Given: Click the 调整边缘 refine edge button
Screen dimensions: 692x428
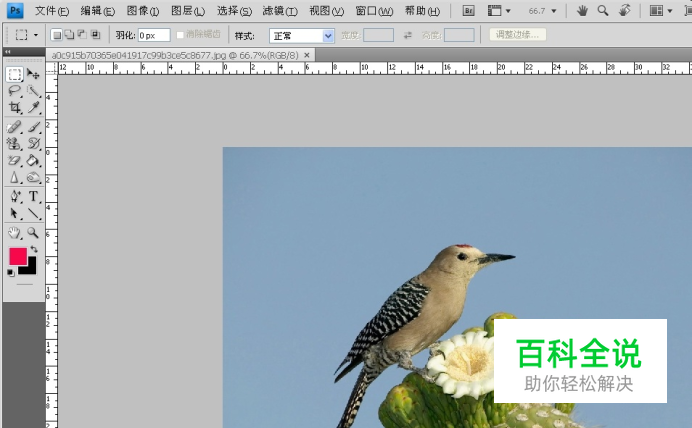Looking at the screenshot, I should (517, 35).
